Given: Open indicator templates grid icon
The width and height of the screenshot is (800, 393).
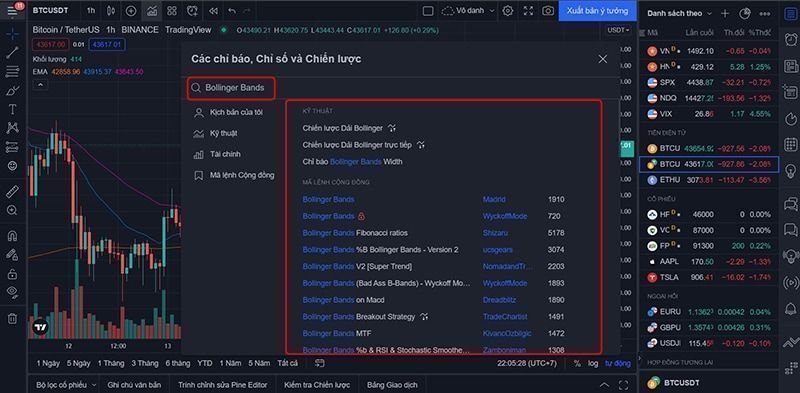Looking at the screenshot, I should pyautogui.click(x=172, y=11).
